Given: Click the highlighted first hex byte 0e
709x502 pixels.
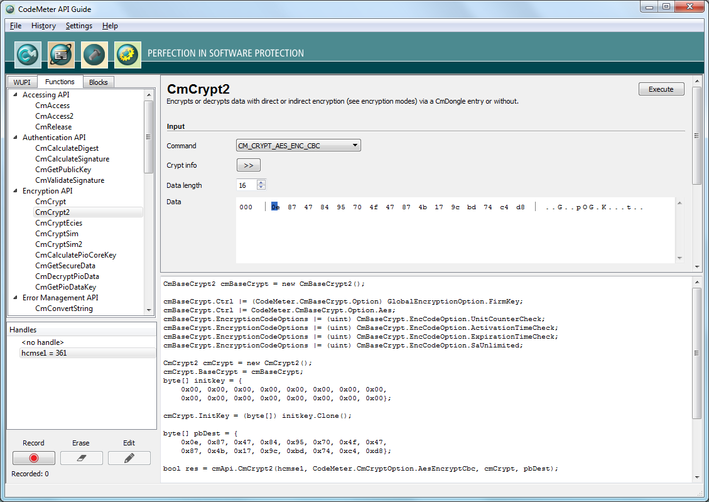Looking at the screenshot, I should 275,207.
